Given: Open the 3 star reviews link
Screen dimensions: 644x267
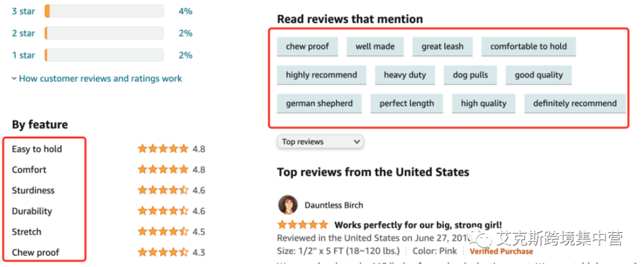Looking at the screenshot, I should [23, 11].
